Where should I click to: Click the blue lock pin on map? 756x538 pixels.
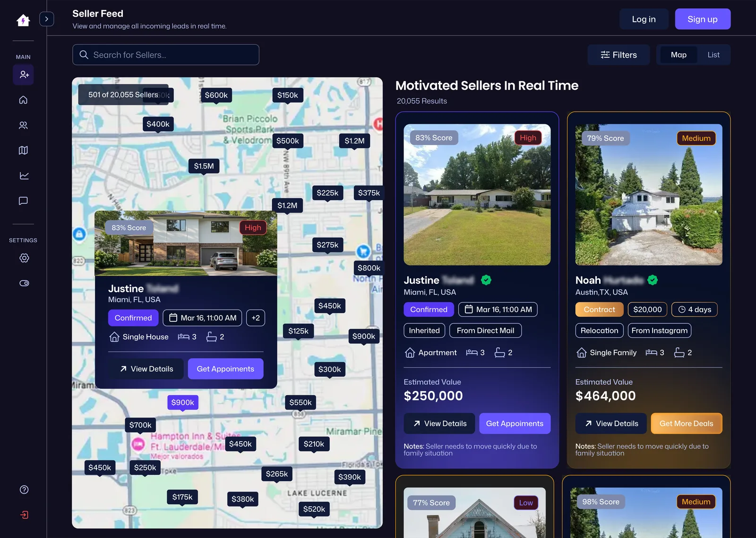pyautogui.click(x=79, y=234)
